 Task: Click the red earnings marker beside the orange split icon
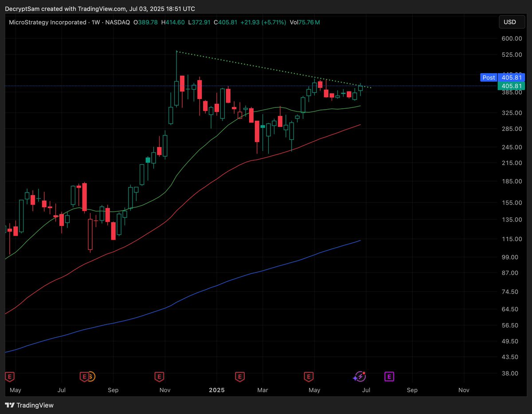pyautogui.click(x=84, y=377)
